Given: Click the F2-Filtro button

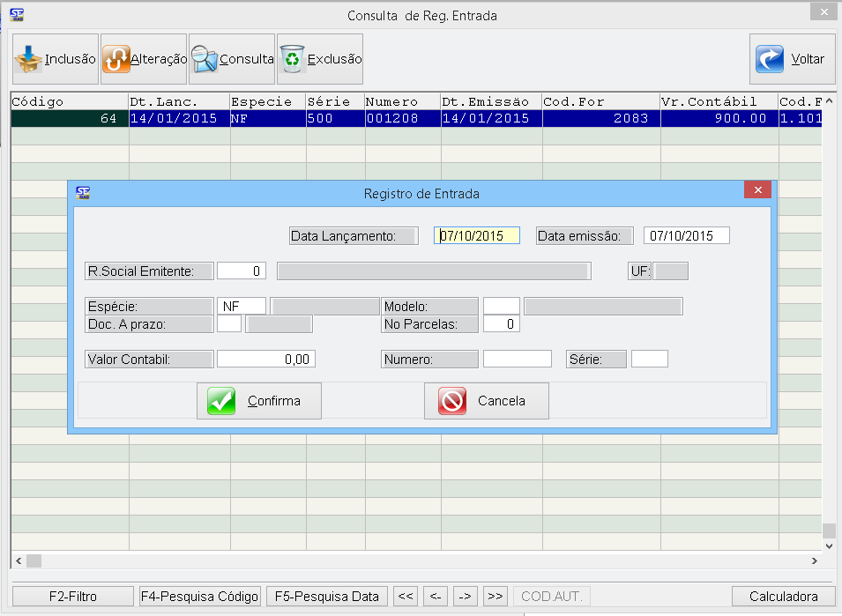Looking at the screenshot, I should (x=72, y=597).
